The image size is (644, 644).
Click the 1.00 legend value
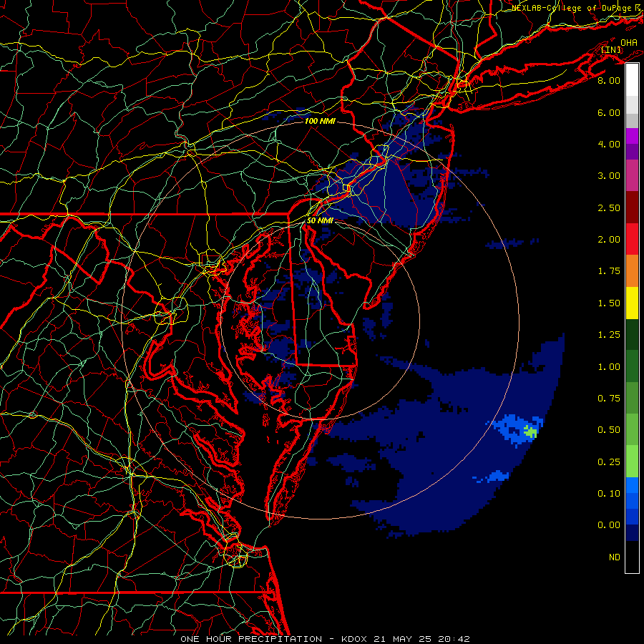tap(609, 367)
